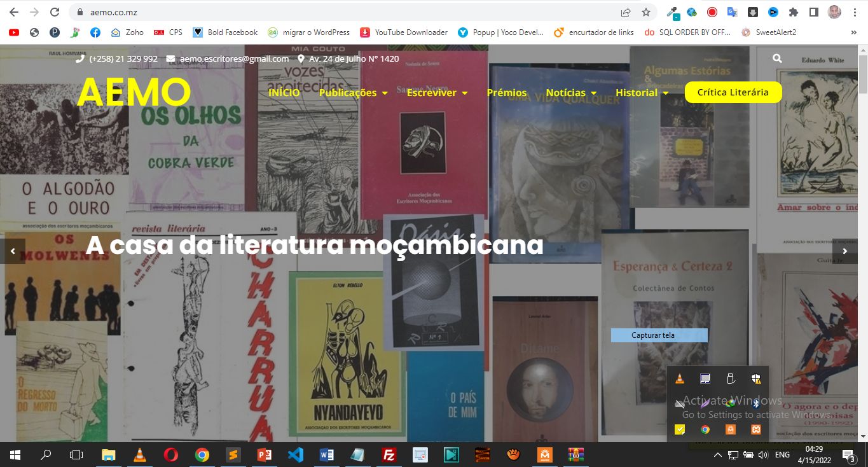Open the red record extension
868x467 pixels.
712,12
